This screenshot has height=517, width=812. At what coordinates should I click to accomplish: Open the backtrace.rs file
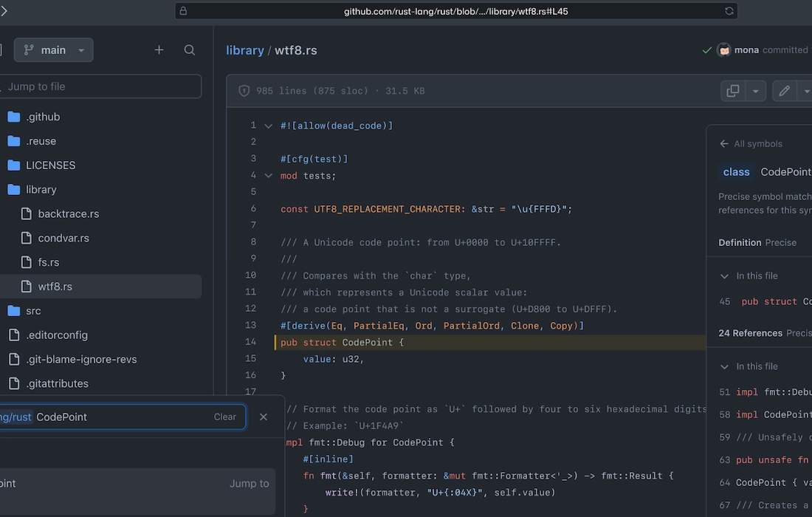[x=68, y=213]
